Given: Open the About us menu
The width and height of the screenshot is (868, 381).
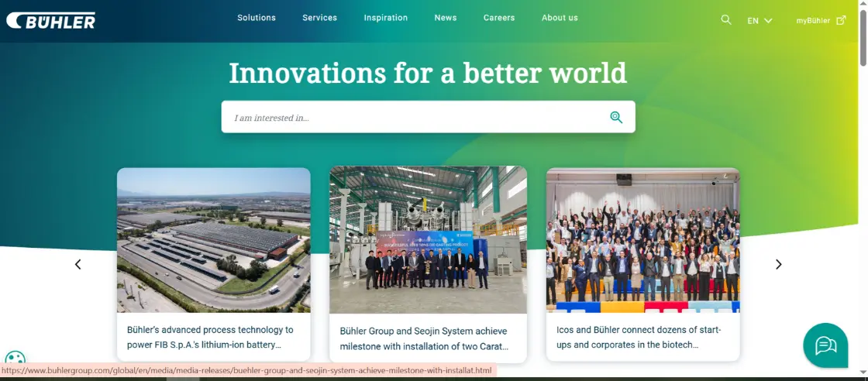Looking at the screenshot, I should (x=560, y=18).
